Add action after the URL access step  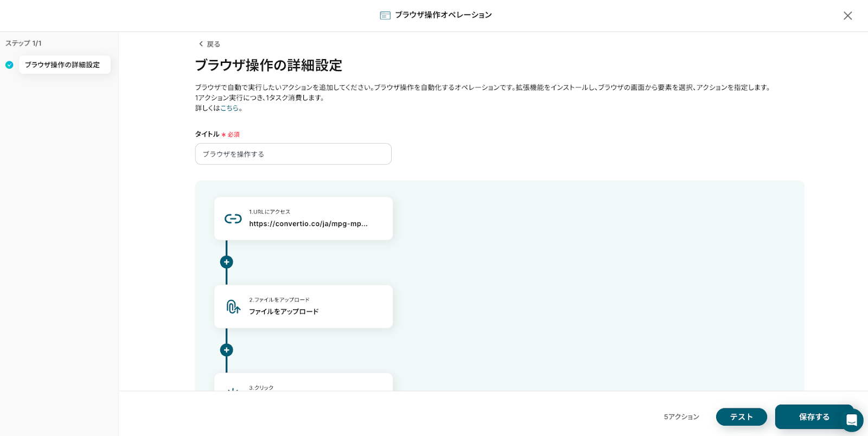click(226, 262)
